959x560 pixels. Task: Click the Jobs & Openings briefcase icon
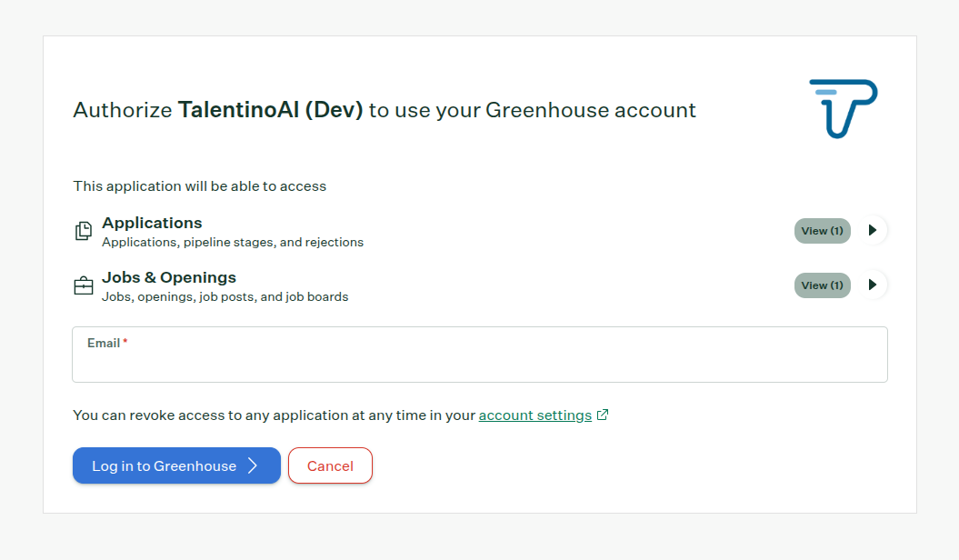84,285
